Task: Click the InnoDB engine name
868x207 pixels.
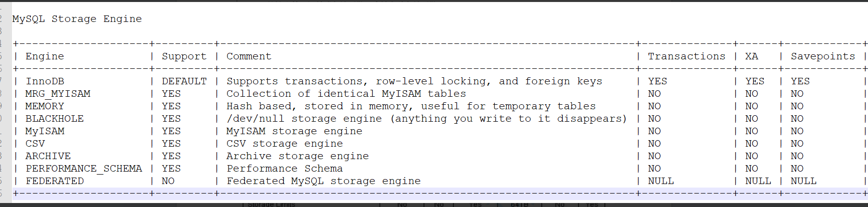Action: (45, 81)
